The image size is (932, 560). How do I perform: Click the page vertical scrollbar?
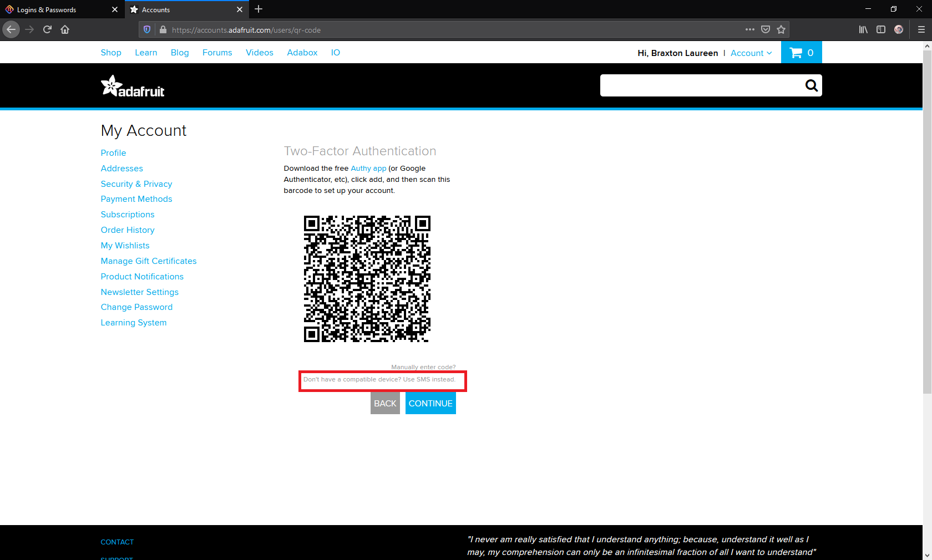[927, 222]
